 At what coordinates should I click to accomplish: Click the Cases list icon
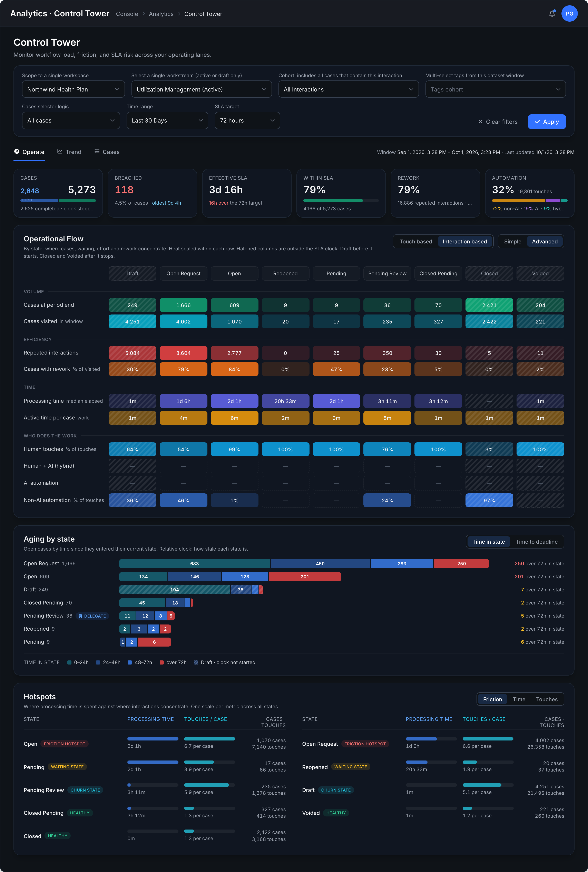(97, 152)
